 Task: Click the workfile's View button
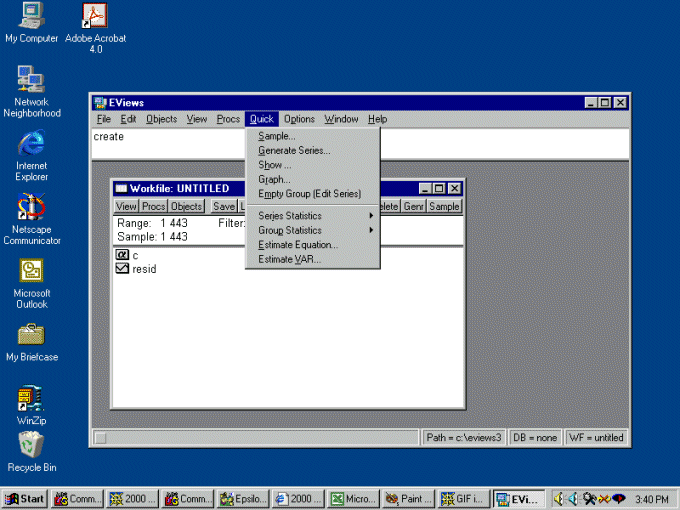[126, 206]
